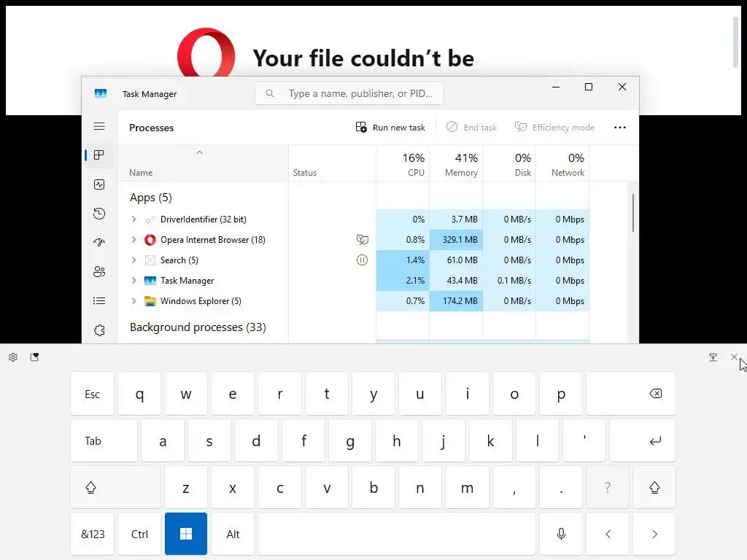Click the Windows Explorer folder icon
The height and width of the screenshot is (560, 747).
pos(150,301)
